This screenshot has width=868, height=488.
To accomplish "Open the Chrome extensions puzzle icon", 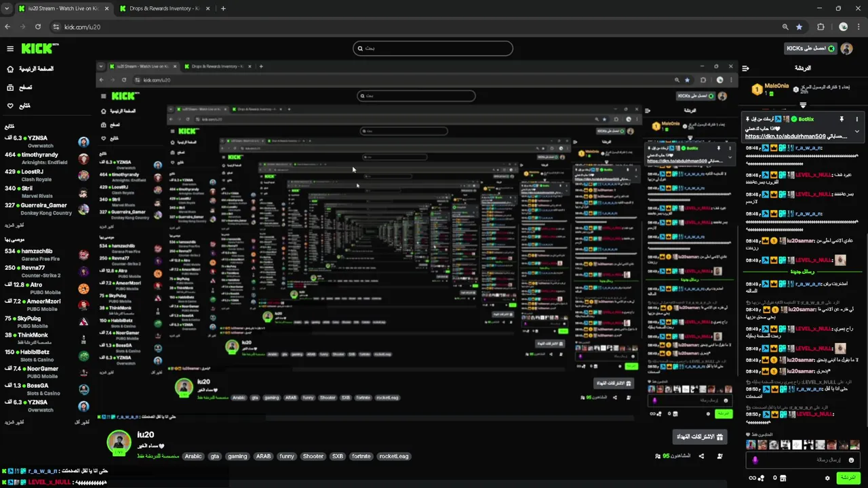I will tap(821, 27).
